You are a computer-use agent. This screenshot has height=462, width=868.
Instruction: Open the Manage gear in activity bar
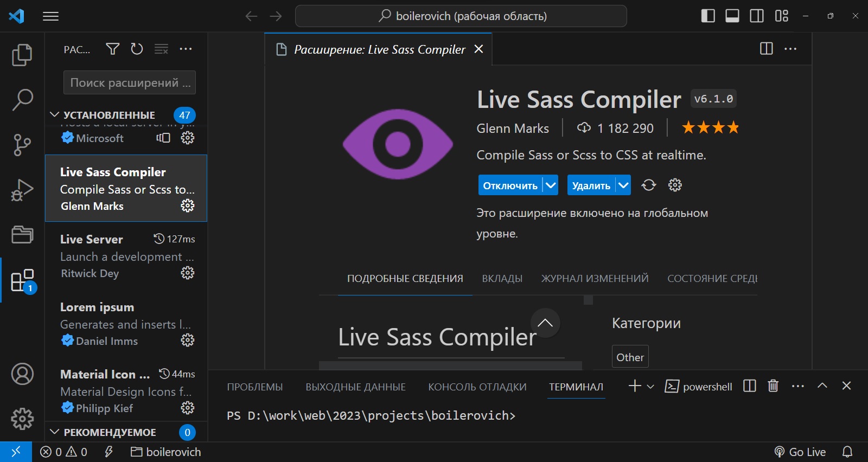22,419
